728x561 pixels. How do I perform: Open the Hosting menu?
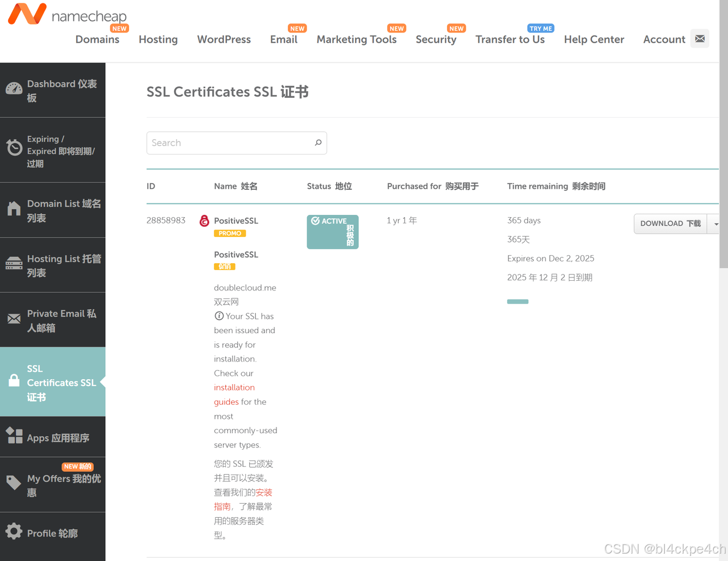pyautogui.click(x=158, y=39)
